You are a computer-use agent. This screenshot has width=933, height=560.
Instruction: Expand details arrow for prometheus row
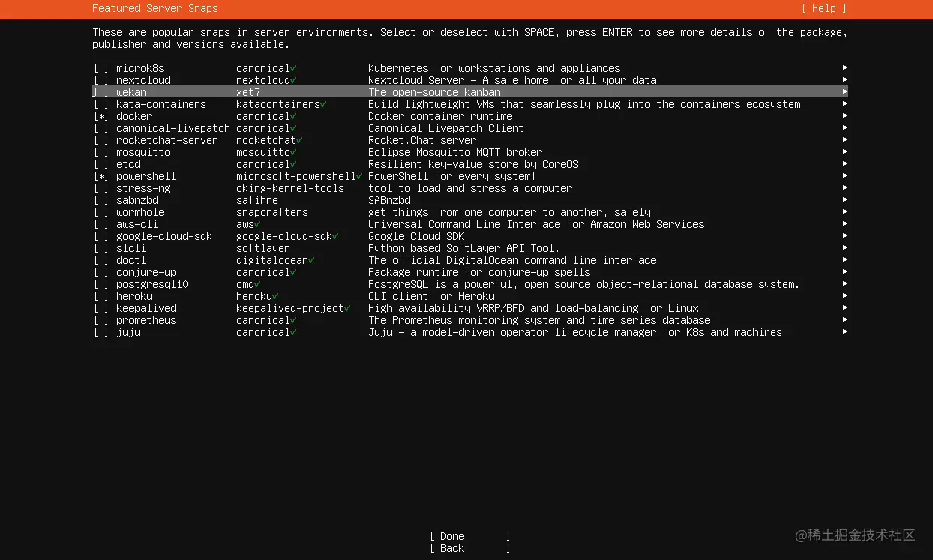pyautogui.click(x=845, y=320)
